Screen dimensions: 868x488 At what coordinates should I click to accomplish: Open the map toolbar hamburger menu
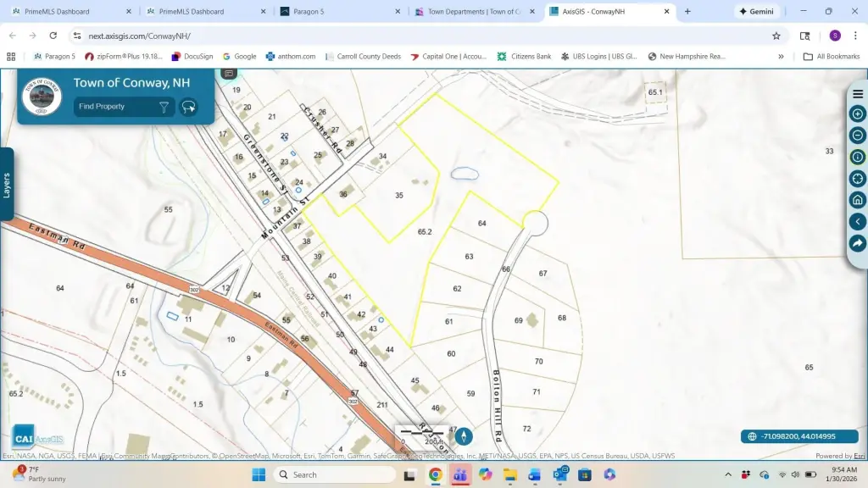857,93
